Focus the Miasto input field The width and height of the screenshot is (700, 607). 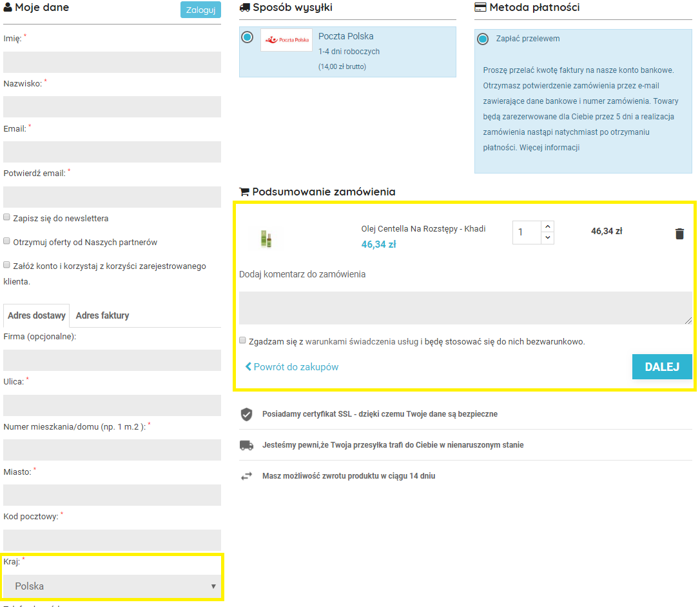tap(112, 495)
